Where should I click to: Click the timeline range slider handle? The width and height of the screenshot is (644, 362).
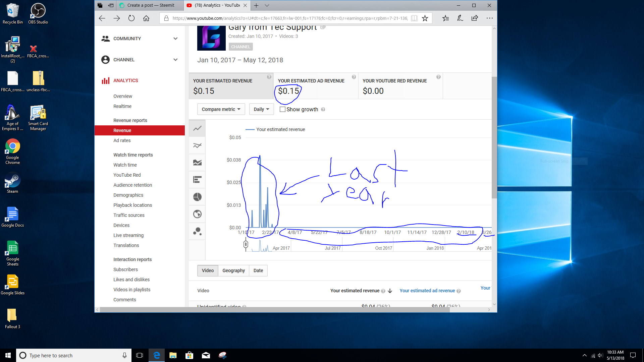(x=246, y=244)
